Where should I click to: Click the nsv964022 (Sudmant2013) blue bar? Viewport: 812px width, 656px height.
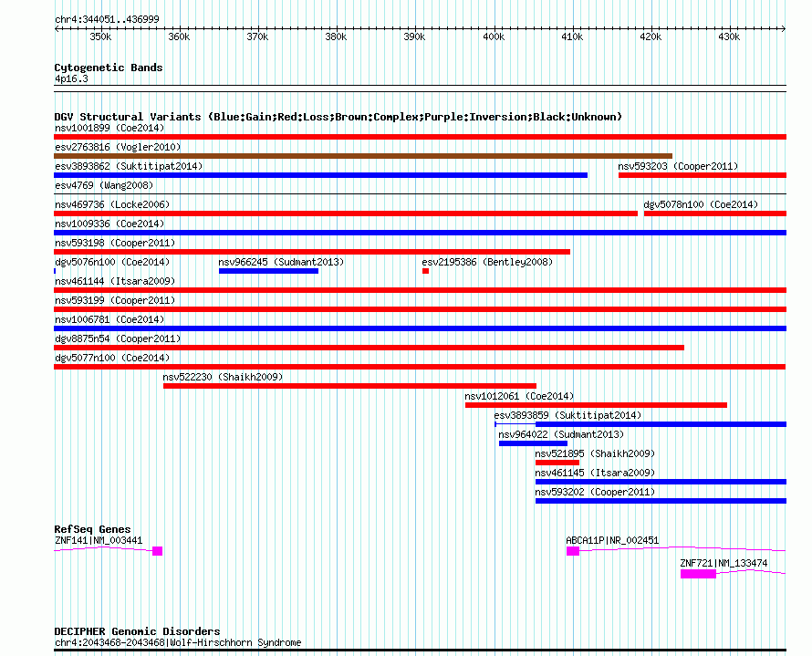click(534, 443)
